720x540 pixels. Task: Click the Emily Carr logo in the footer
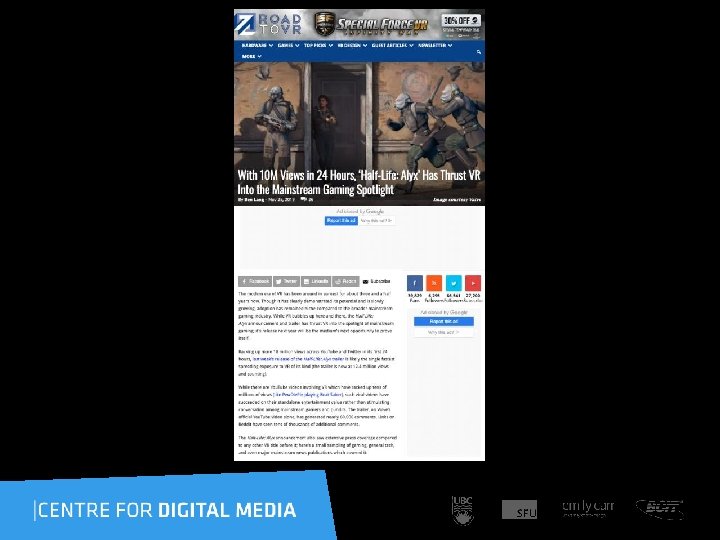coord(588,508)
